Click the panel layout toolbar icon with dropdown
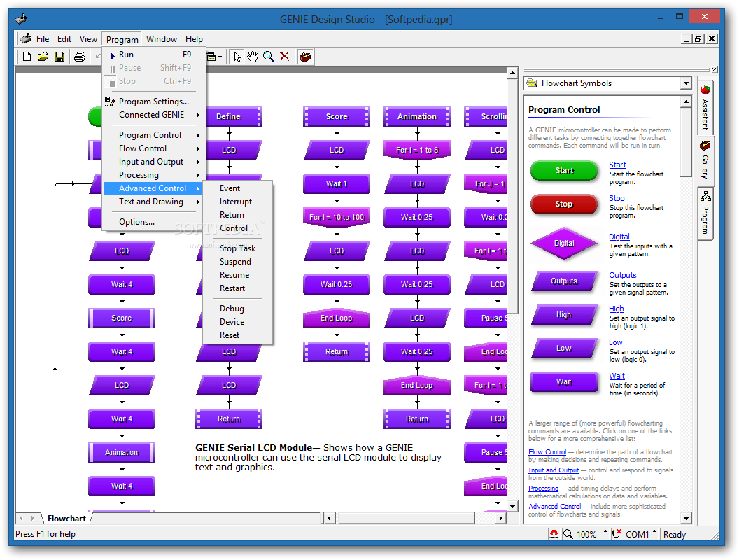The image size is (739, 560). pyautogui.click(x=214, y=57)
